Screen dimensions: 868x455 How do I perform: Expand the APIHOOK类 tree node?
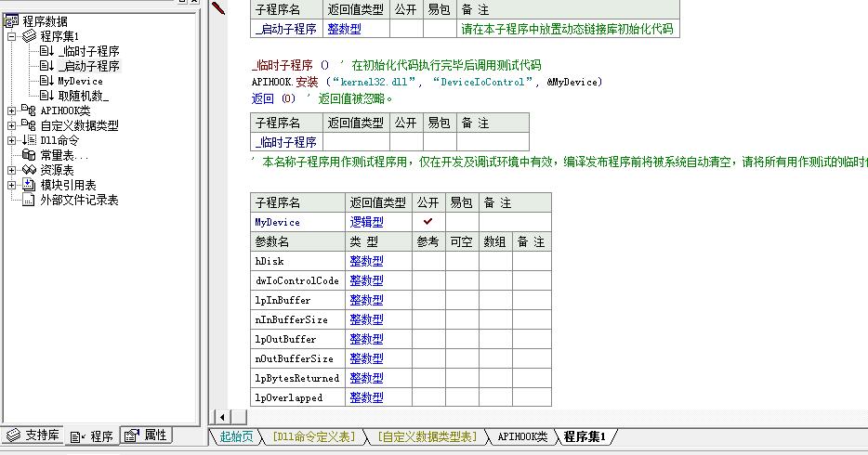tap(12, 110)
